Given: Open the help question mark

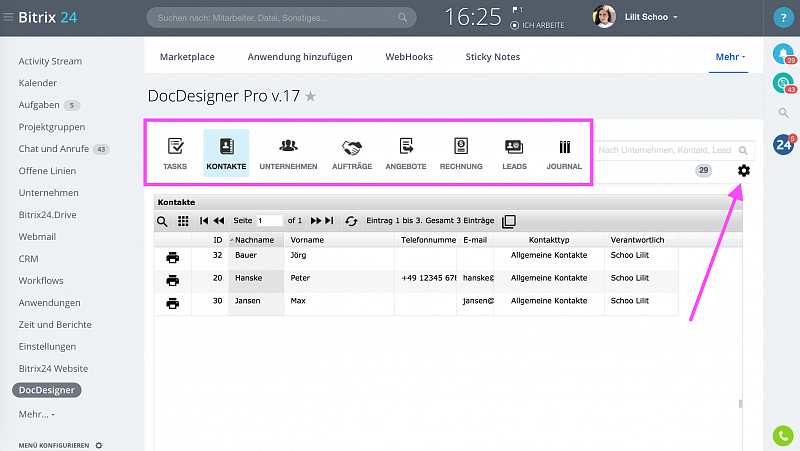Looking at the screenshot, I should pos(783,18).
